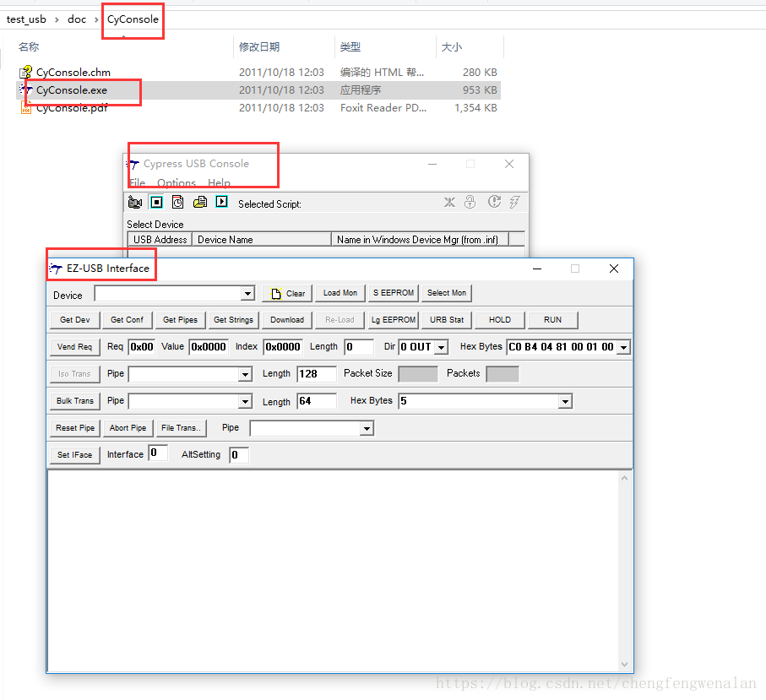Open the Help menu in Cypress USB Console
Image resolution: width=766 pixels, height=700 pixels.
point(219,182)
